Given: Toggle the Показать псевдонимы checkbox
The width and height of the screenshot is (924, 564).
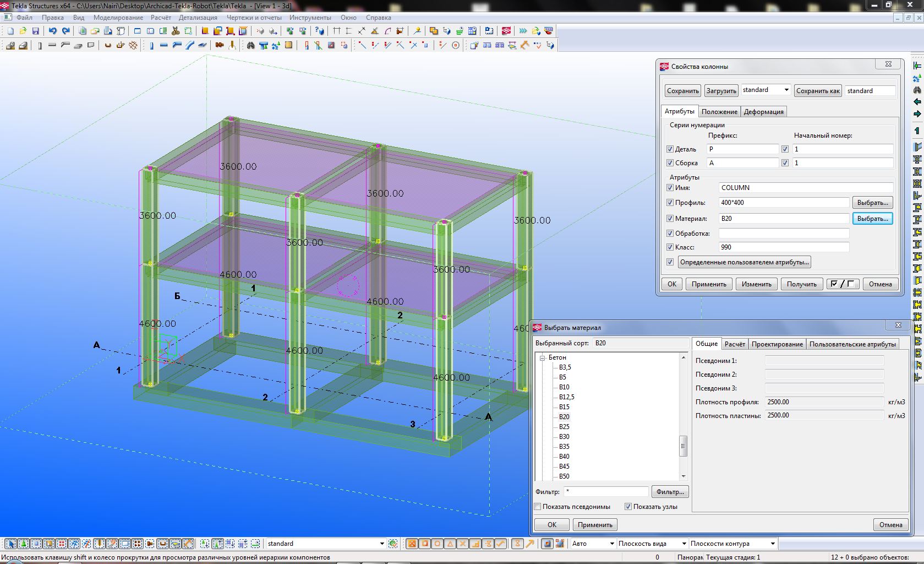Looking at the screenshot, I should (538, 507).
